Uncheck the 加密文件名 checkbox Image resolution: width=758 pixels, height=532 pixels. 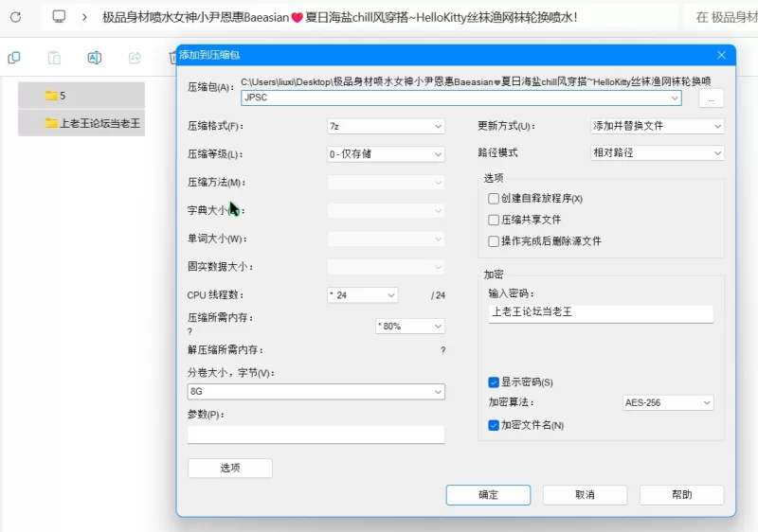click(494, 425)
